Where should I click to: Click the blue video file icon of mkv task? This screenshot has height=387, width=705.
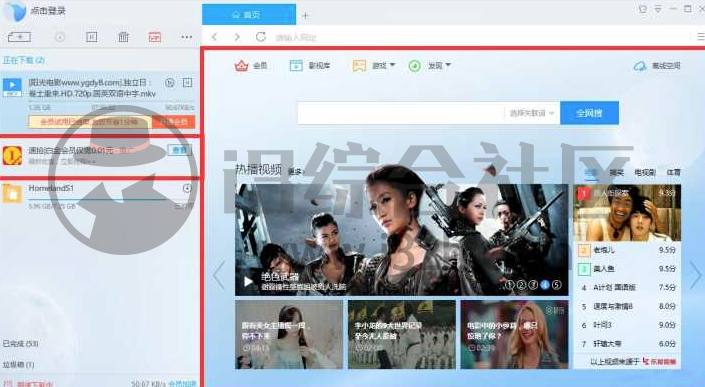12,87
